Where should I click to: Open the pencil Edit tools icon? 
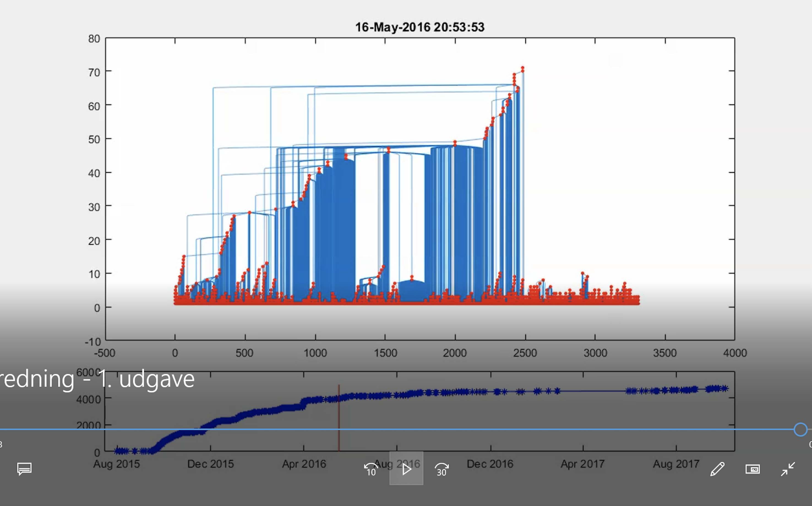click(x=717, y=469)
